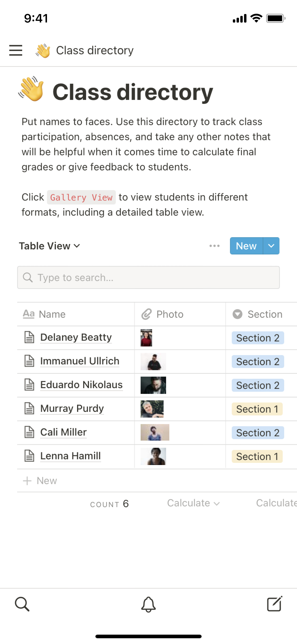This screenshot has width=297, height=644.
Task: Open notifications bell icon
Action: (148, 604)
